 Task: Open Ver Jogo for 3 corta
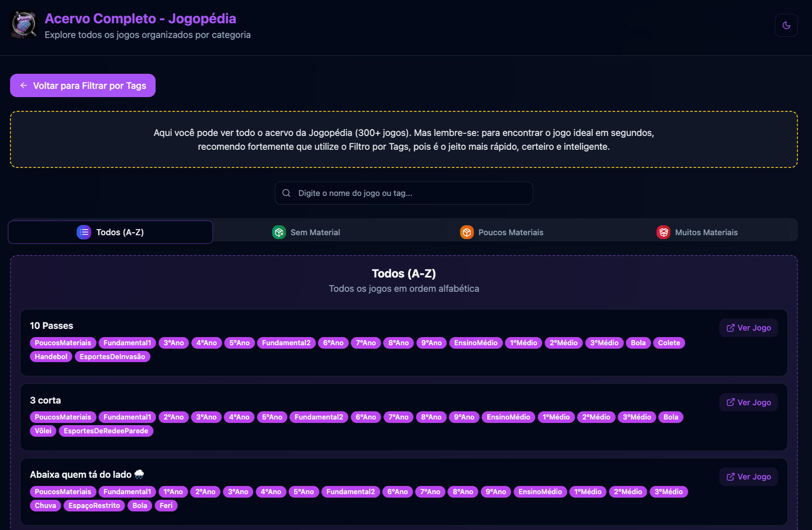point(749,402)
